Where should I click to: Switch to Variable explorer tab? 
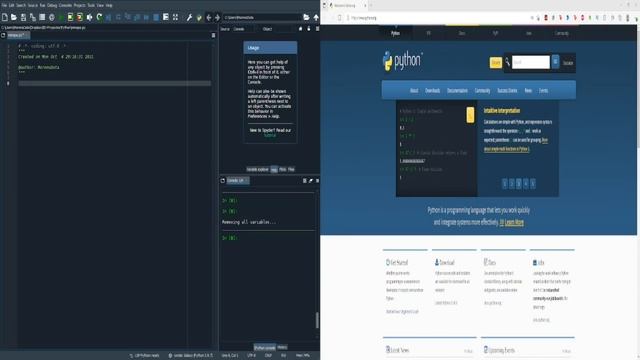(257, 169)
